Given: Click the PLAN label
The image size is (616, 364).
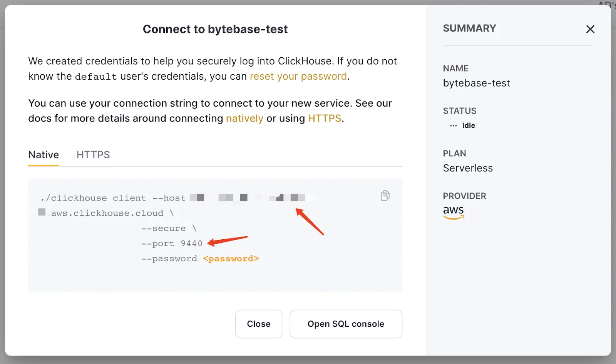Looking at the screenshot, I should (454, 153).
